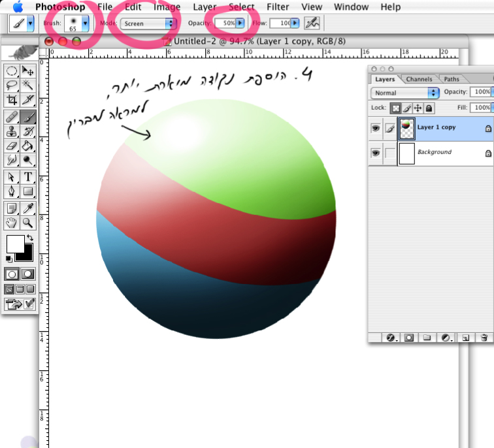Open the Window menu
Image resolution: width=494 pixels, height=448 pixels.
click(352, 7)
